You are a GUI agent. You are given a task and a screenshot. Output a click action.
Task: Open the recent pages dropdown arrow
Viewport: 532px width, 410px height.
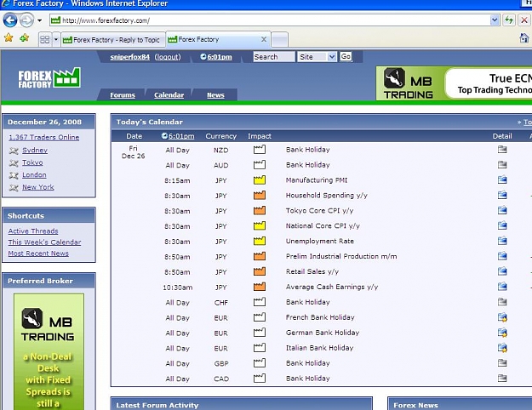40,20
